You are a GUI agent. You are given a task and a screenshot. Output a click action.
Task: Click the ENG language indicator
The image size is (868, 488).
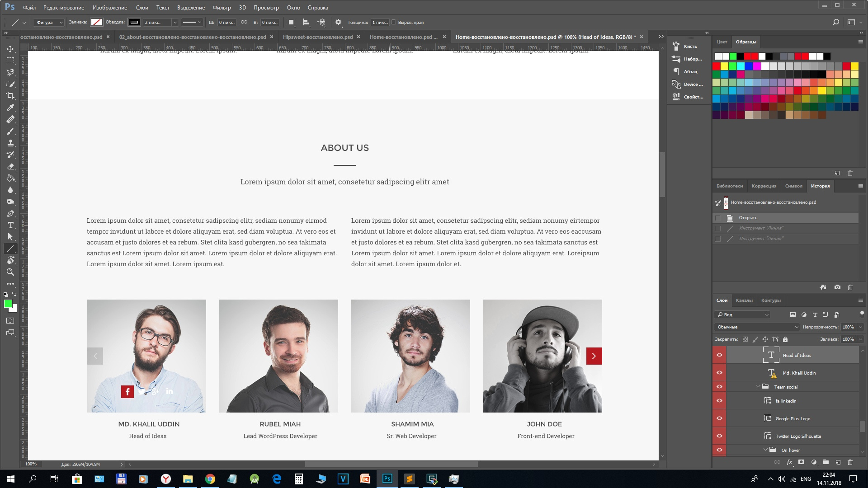[x=806, y=479]
